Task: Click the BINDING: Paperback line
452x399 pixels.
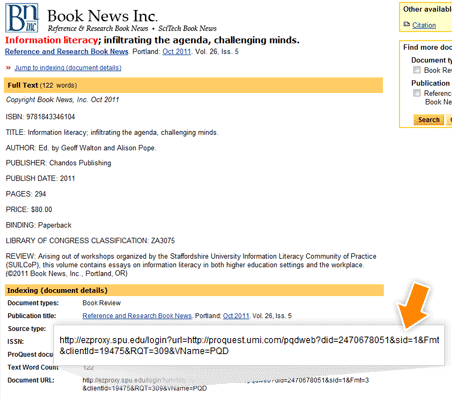Action: tap(38, 225)
